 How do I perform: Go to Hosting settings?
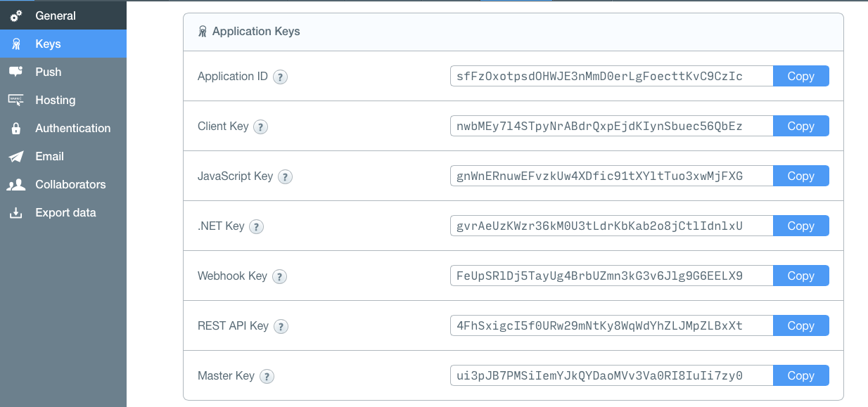(x=55, y=100)
